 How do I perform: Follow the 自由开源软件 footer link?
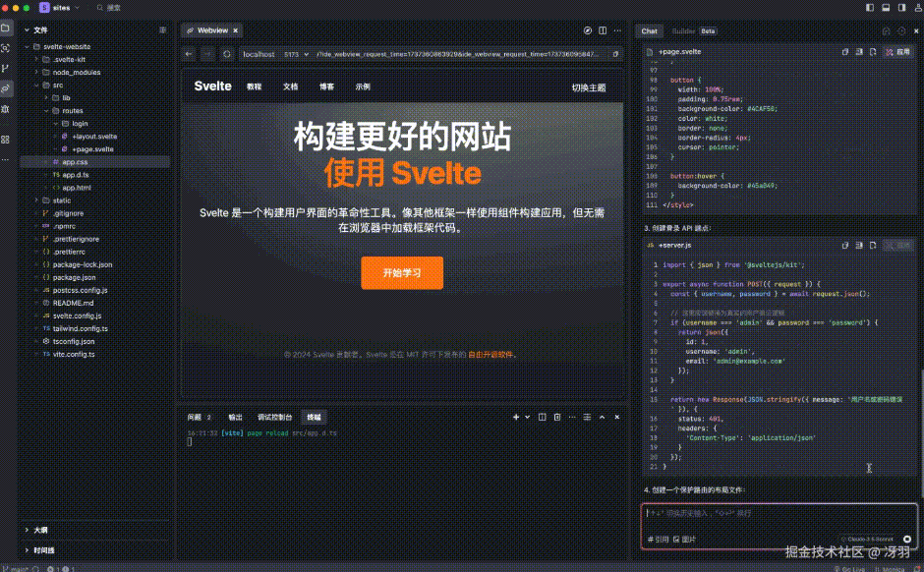coord(491,355)
